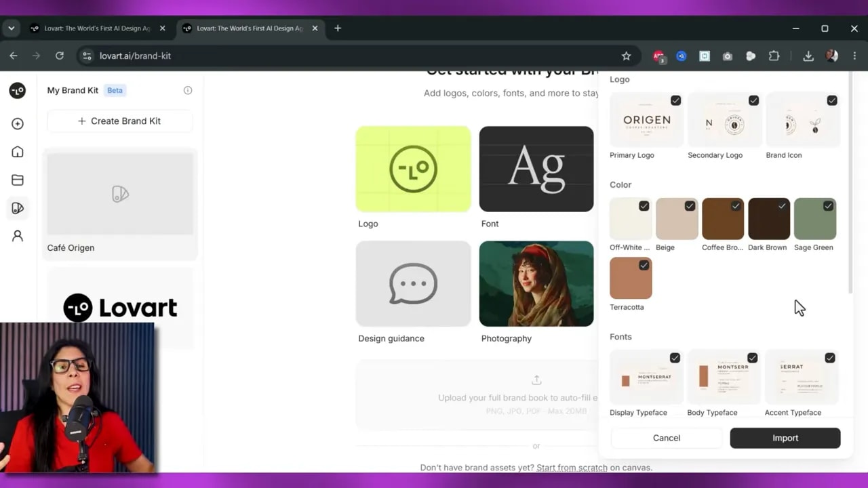The width and height of the screenshot is (868, 488).
Task: Uncheck the Brand Icon checkbox
Action: point(832,100)
